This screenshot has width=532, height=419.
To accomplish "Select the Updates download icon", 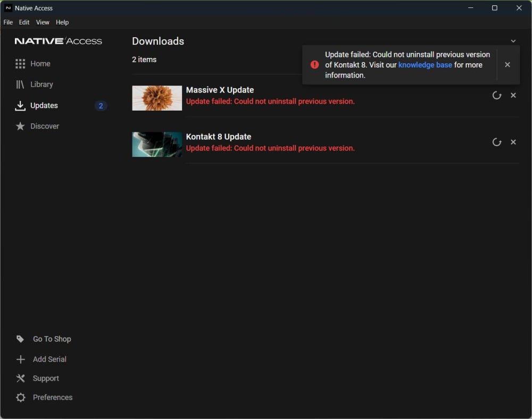I will [x=20, y=106].
